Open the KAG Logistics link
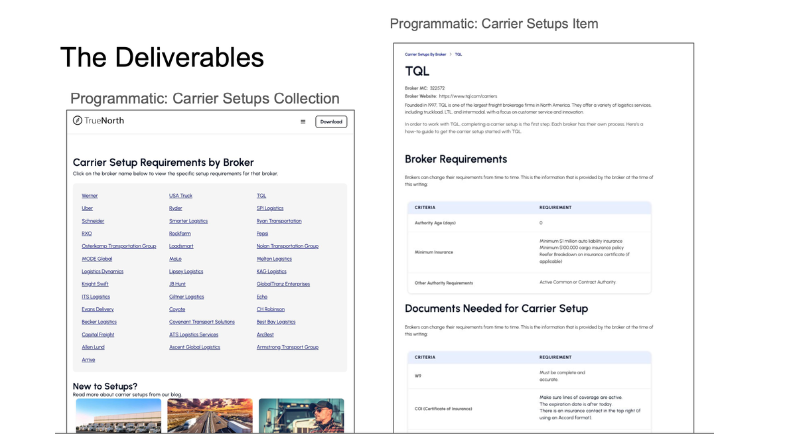Screen dimensions: 797x434 pyautogui.click(x=271, y=271)
